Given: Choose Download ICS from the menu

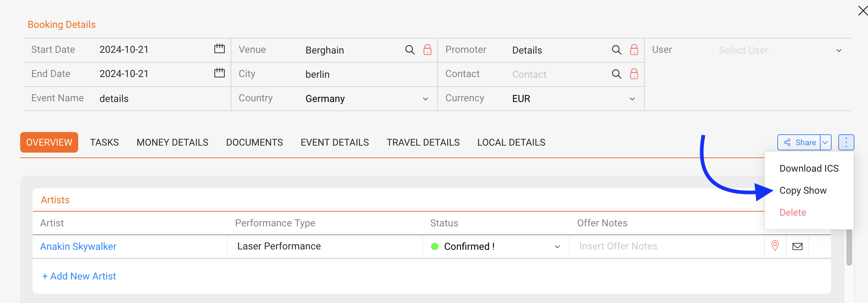Looking at the screenshot, I should pos(809,168).
